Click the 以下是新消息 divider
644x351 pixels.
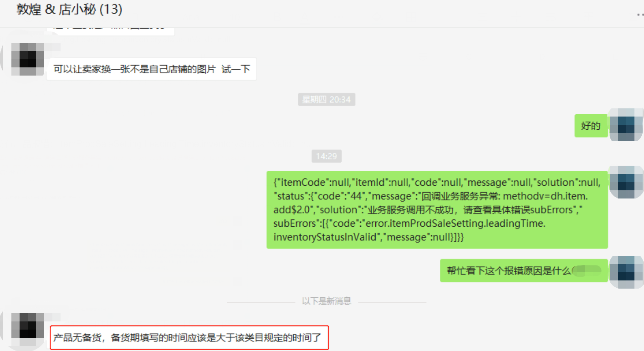[327, 301]
